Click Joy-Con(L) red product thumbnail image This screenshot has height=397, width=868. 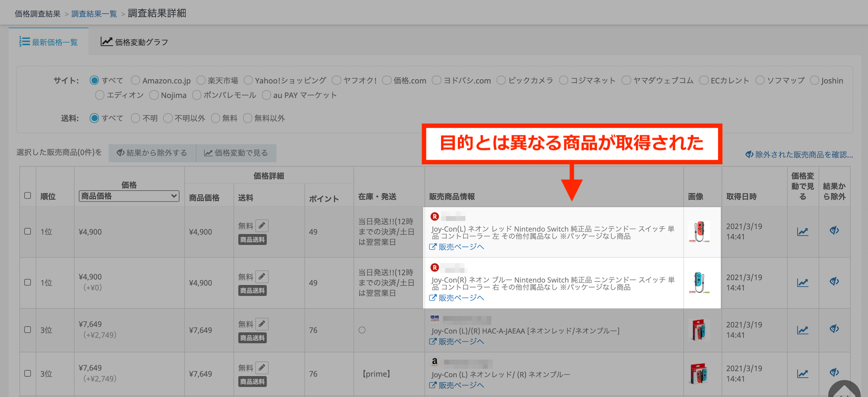point(699,232)
